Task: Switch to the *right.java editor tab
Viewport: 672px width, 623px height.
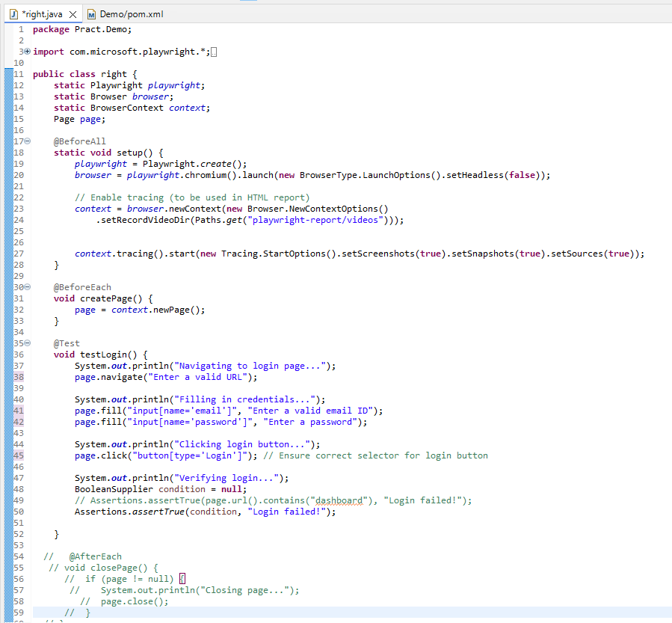Action: click(42, 14)
